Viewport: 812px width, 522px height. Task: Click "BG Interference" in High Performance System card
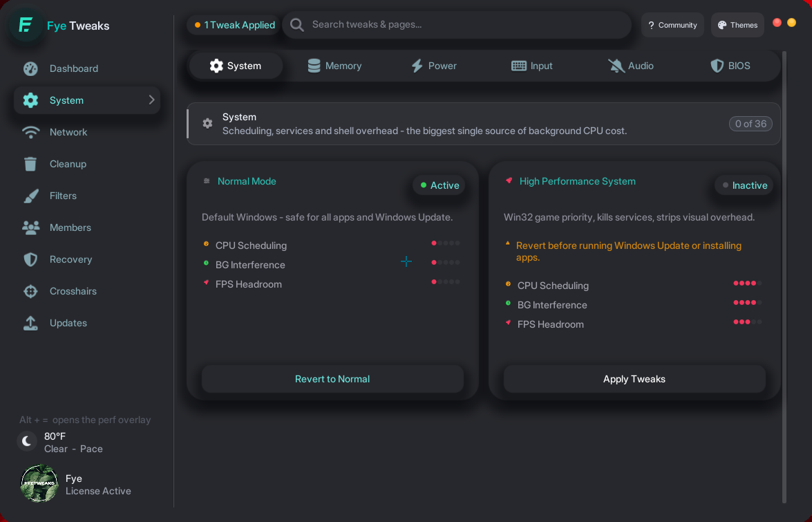(x=553, y=305)
